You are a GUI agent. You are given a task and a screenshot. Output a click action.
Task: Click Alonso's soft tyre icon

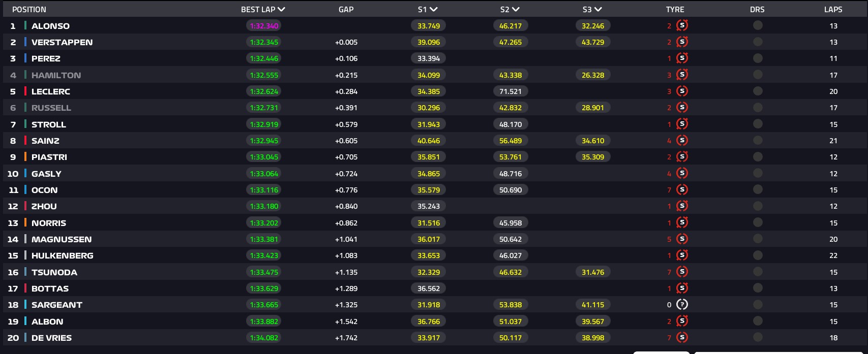(x=682, y=25)
